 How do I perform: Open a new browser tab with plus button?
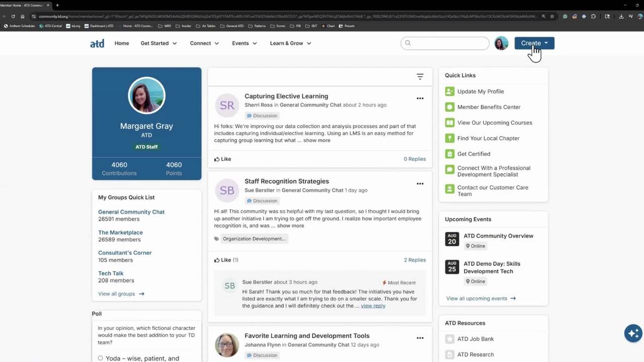pyautogui.click(x=57, y=5)
